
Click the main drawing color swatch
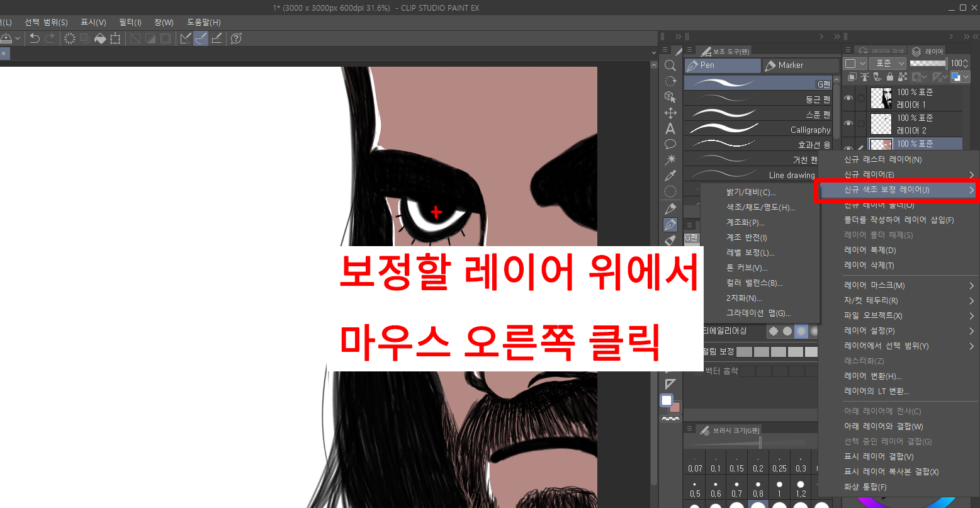pos(666,400)
